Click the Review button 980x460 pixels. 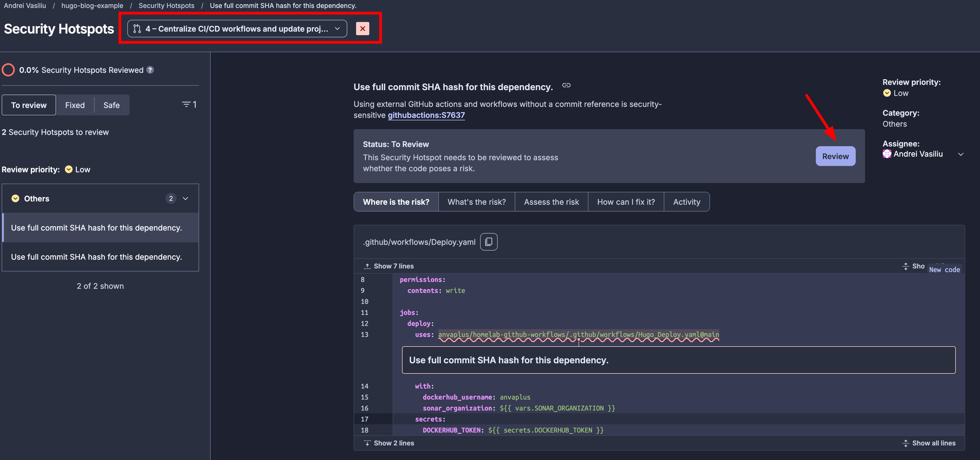click(835, 156)
